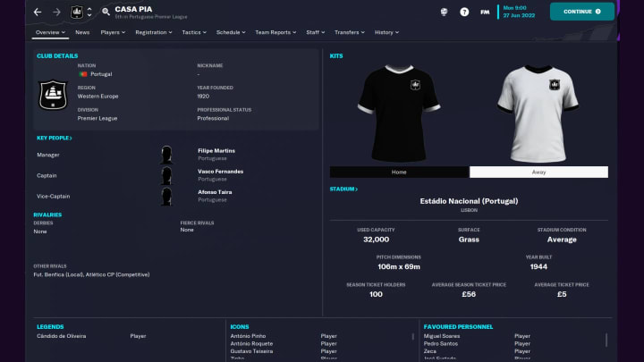Click the large club crest in Club Details
644x362 pixels.
tap(53, 95)
